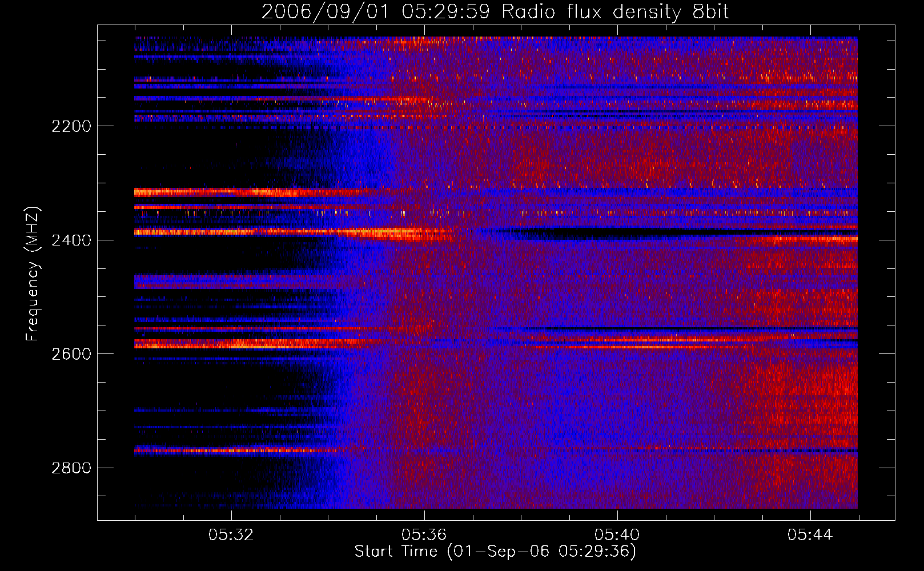Image resolution: width=924 pixels, height=571 pixels.
Task: Click the 05:32 time tick label
Action: (x=231, y=535)
